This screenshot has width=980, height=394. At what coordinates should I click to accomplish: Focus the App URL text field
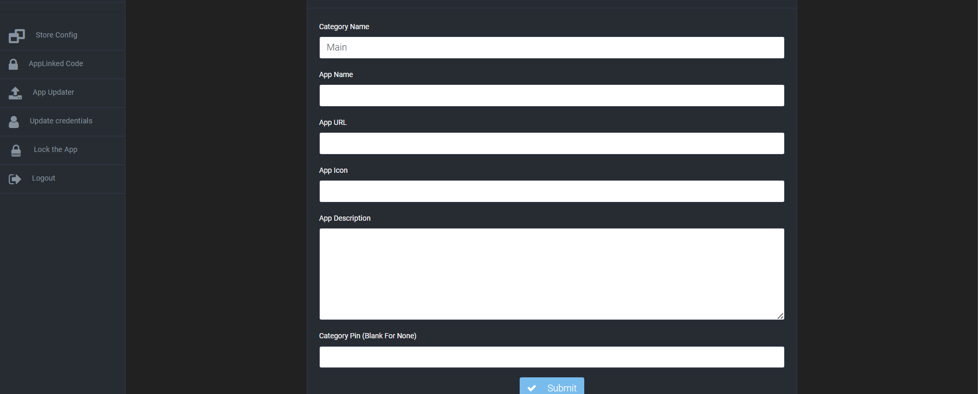tap(551, 143)
